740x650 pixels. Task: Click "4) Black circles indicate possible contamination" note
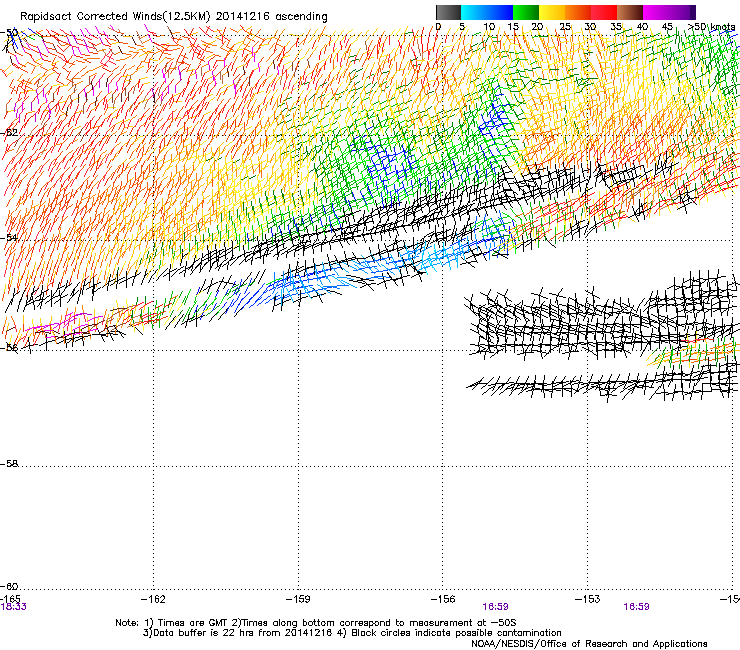449,633
